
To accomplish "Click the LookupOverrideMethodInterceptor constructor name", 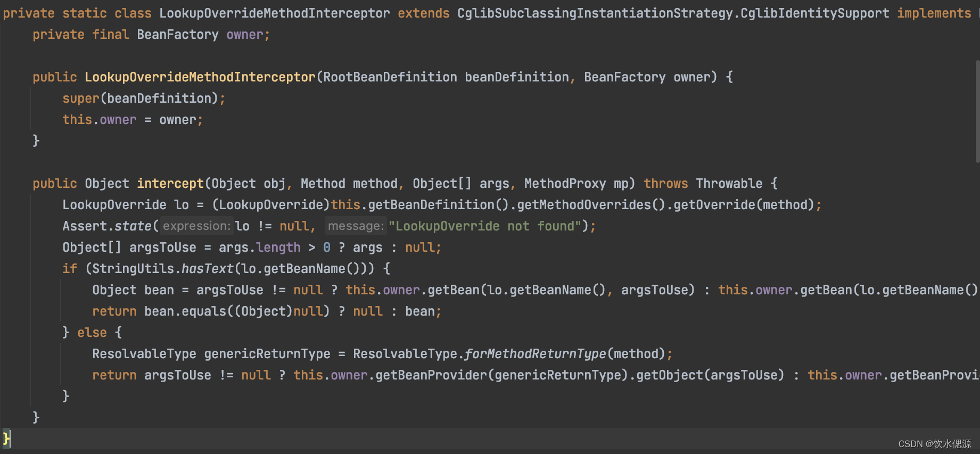I will [200, 77].
